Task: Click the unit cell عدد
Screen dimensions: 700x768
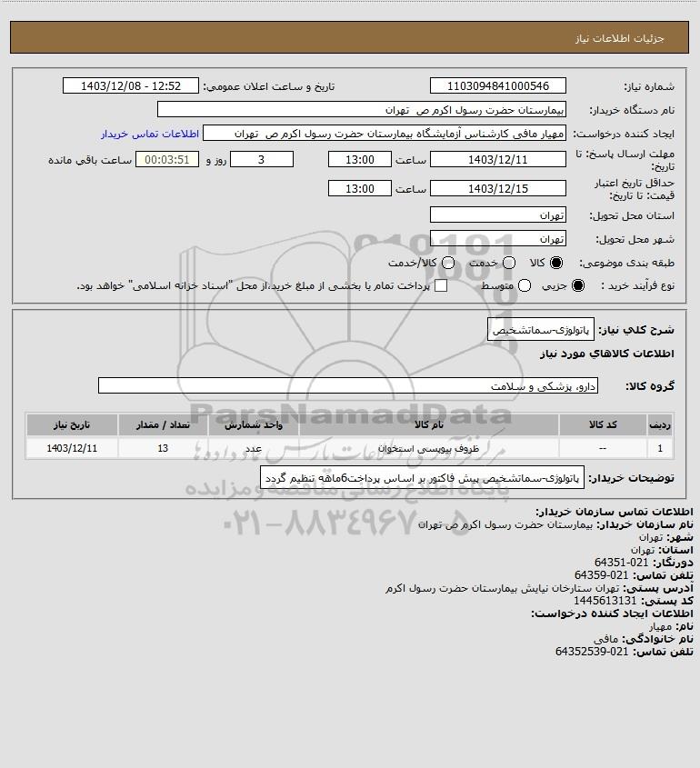Action: tap(254, 448)
